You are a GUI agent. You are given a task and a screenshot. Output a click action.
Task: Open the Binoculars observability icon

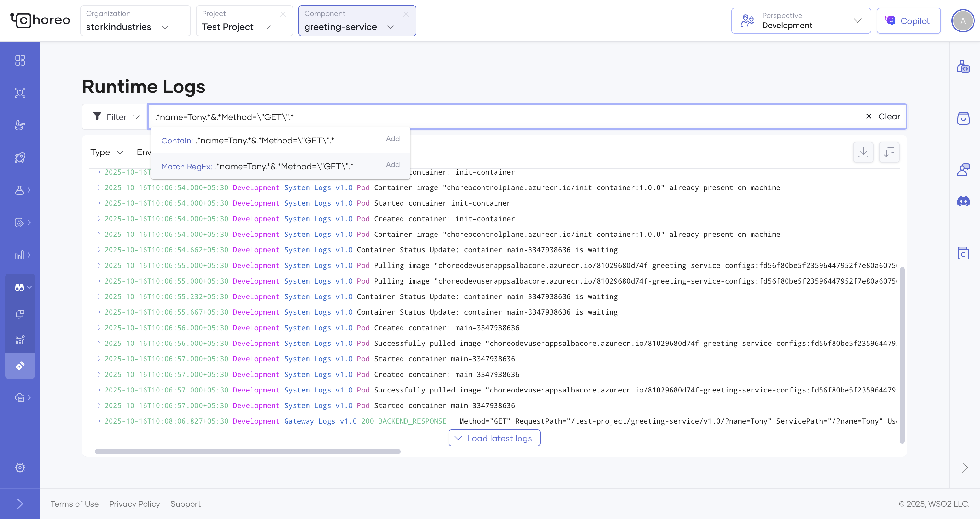tap(20, 287)
